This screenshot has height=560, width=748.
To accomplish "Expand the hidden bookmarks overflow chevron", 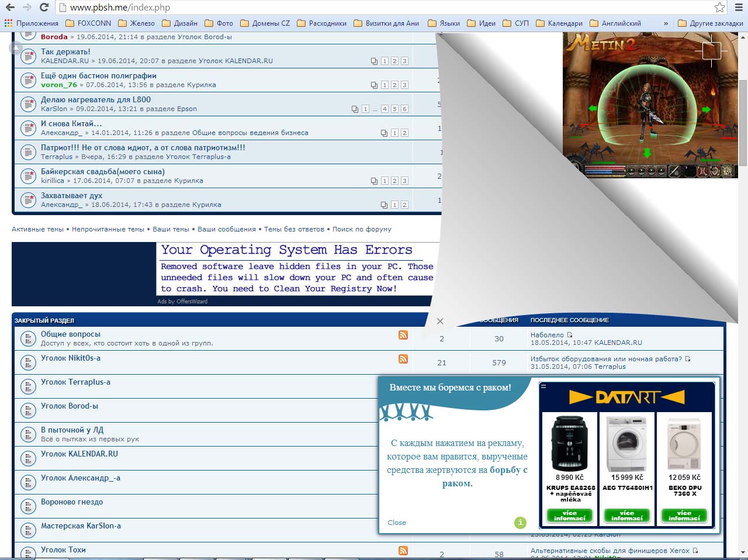I will point(666,23).
